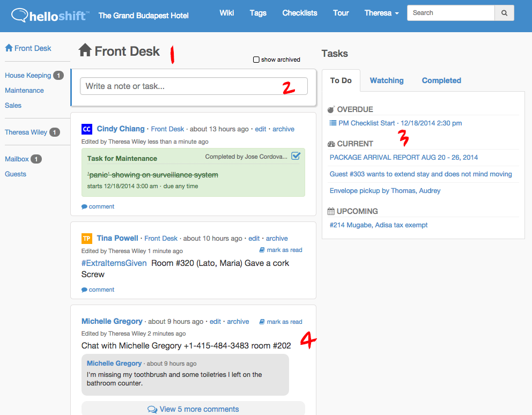Viewport: 532px width, 415px height.
Task: Click View 5 more comments
Action: (193, 409)
